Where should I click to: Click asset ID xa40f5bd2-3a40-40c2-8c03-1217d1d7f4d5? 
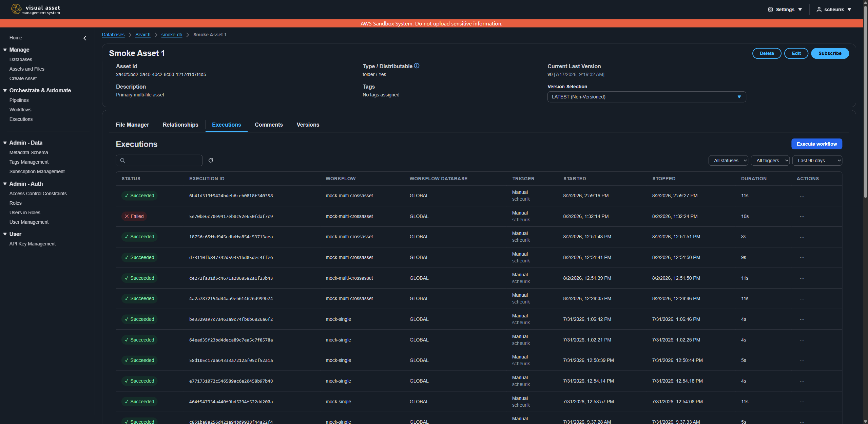[x=161, y=74]
